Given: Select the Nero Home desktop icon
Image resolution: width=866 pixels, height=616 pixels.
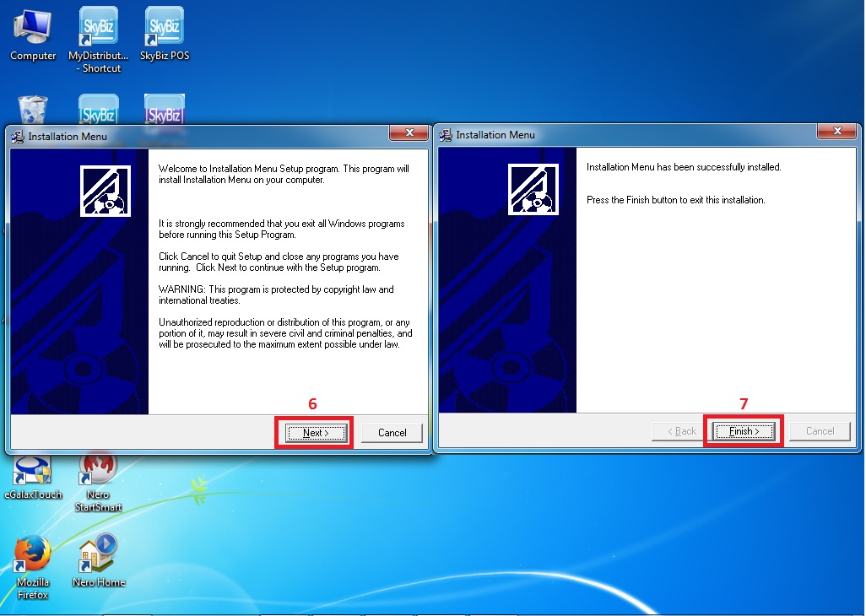Looking at the screenshot, I should pyautogui.click(x=99, y=555).
